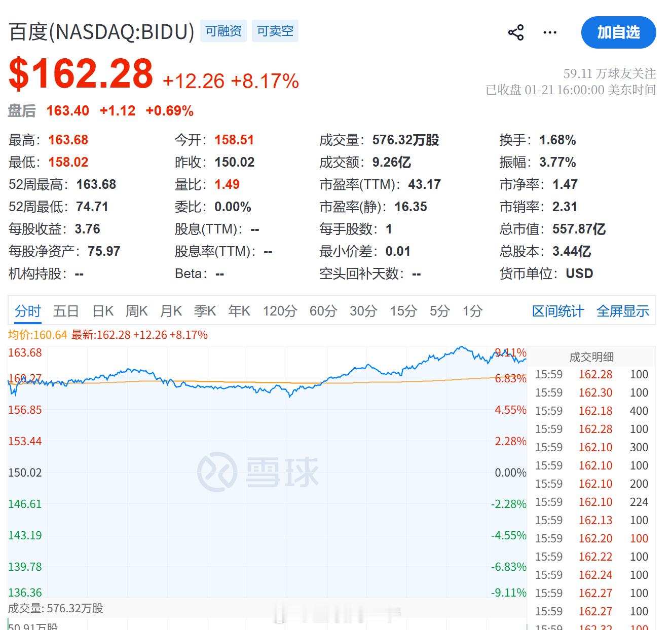This screenshot has height=630, width=672.
Task: Select the 分时 chart tab
Action: pyautogui.click(x=28, y=311)
